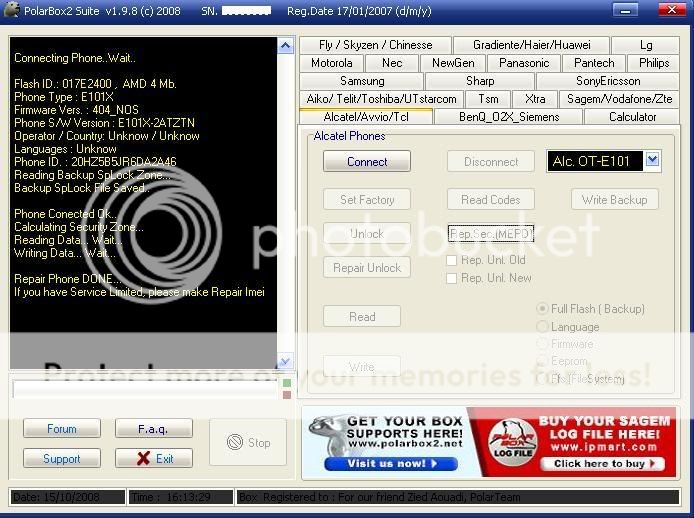Open the NewGen tab
The width and height of the screenshot is (694, 518).
453,63
